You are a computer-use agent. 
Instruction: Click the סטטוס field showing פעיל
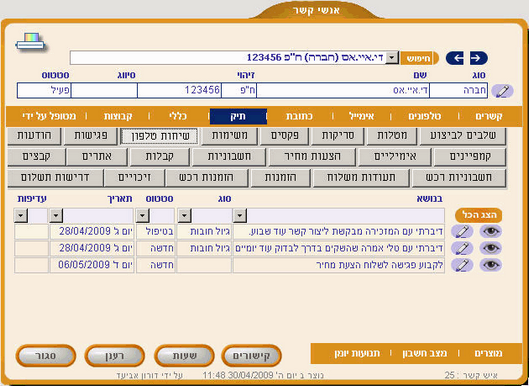(x=44, y=90)
